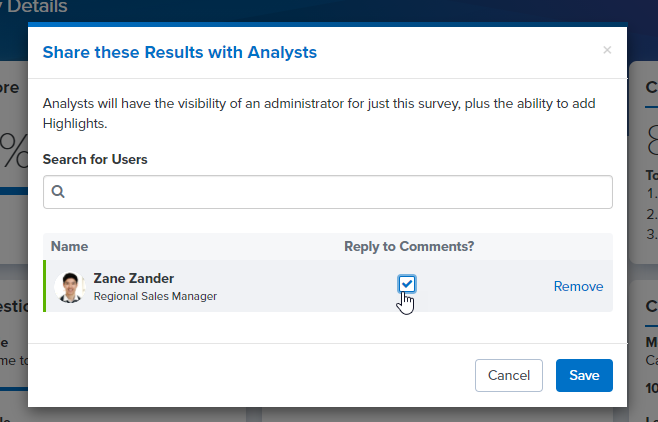The height and width of the screenshot is (422, 658).
Task: Click the dimmed numbered list behind dialog
Action: 652,214
